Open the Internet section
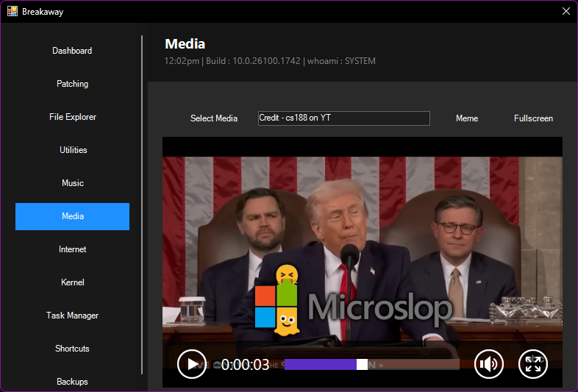The image size is (578, 392). pyautogui.click(x=72, y=249)
